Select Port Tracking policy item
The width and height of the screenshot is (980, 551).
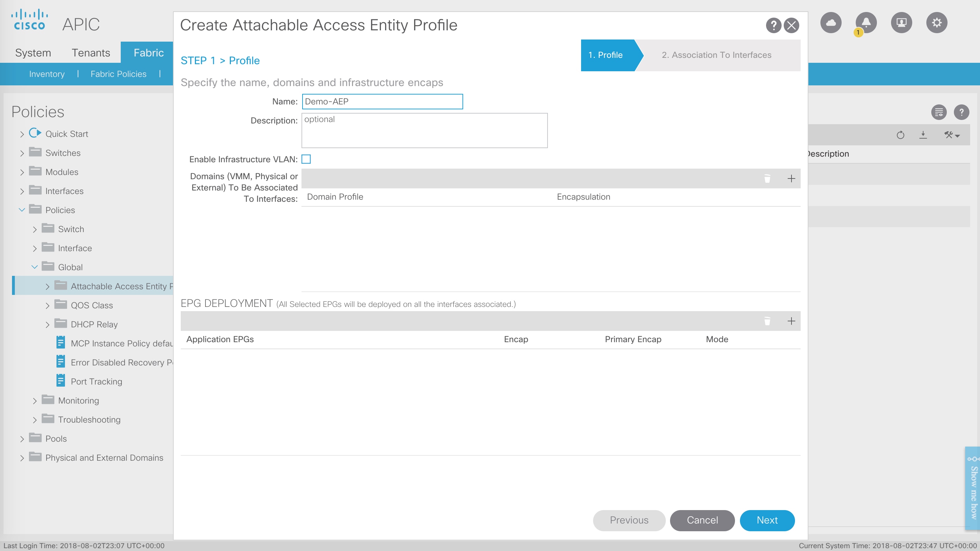pyautogui.click(x=96, y=381)
